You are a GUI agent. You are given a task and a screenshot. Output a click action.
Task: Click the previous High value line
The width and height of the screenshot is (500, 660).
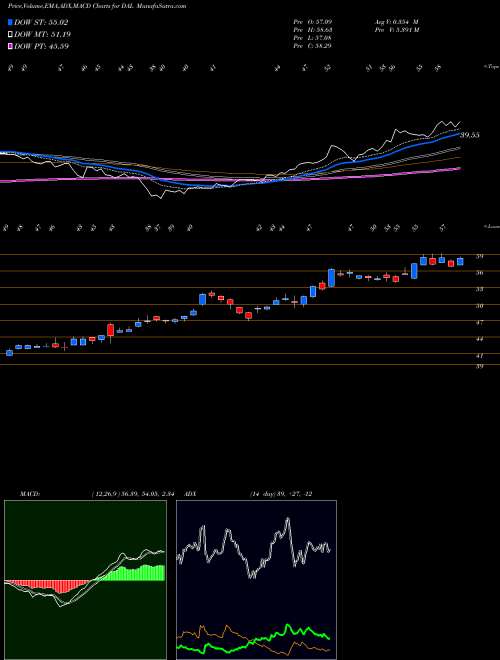point(314,30)
